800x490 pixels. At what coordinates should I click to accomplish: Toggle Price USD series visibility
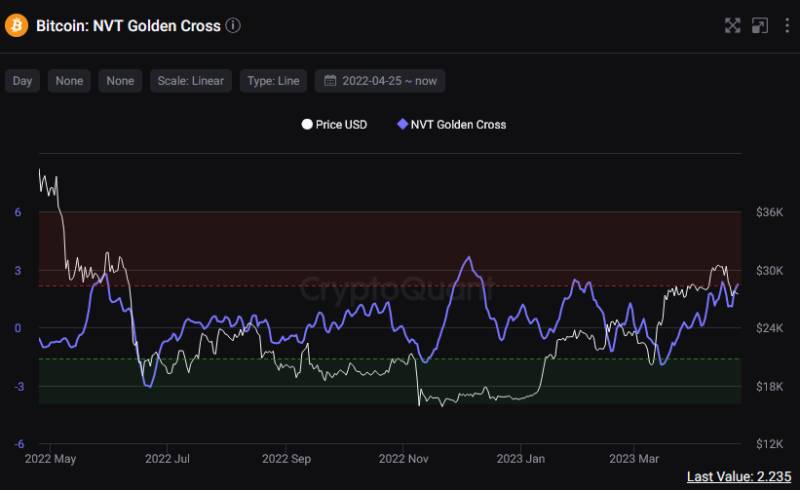(335, 125)
